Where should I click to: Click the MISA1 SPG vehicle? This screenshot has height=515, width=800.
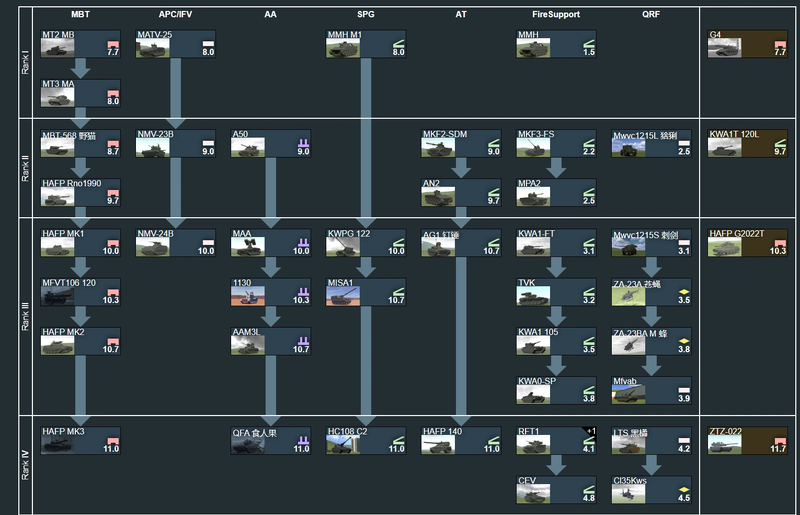click(366, 292)
